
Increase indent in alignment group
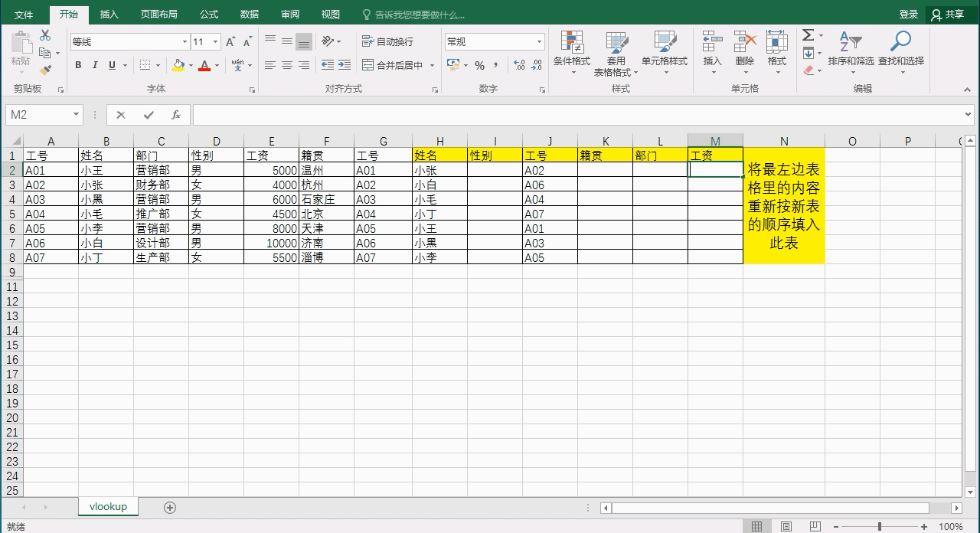(345, 65)
